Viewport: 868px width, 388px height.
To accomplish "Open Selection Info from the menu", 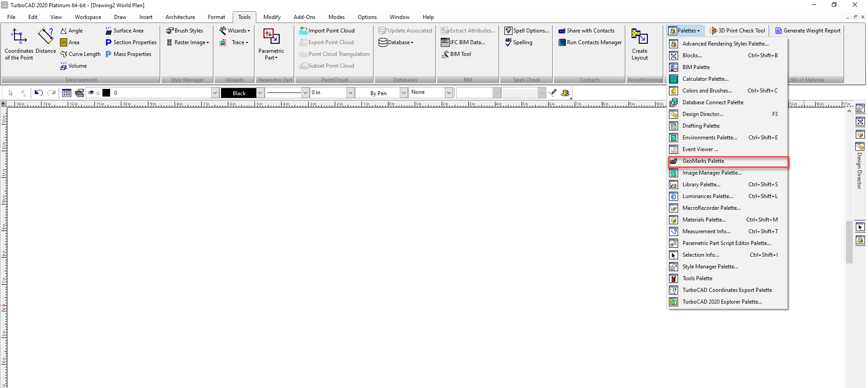I will (728, 255).
